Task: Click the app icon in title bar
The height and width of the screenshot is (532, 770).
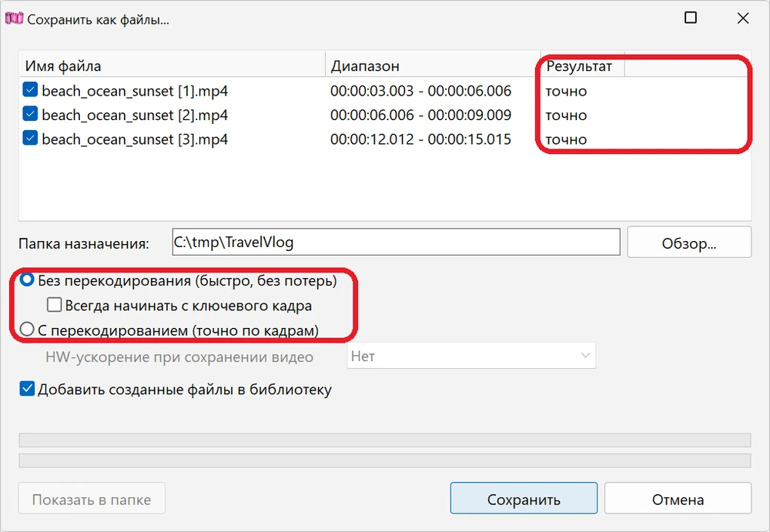Action: [14, 18]
